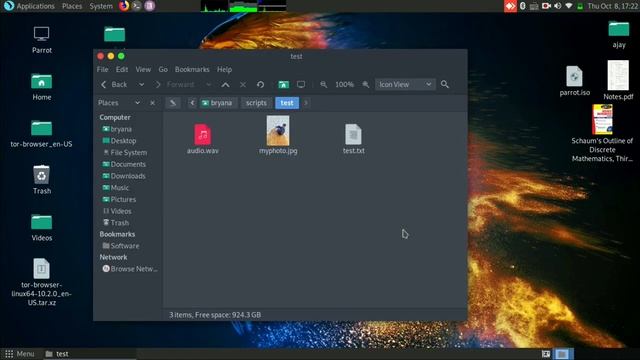Click the status bar free space text
The height and width of the screenshot is (360, 640).
[215, 315]
